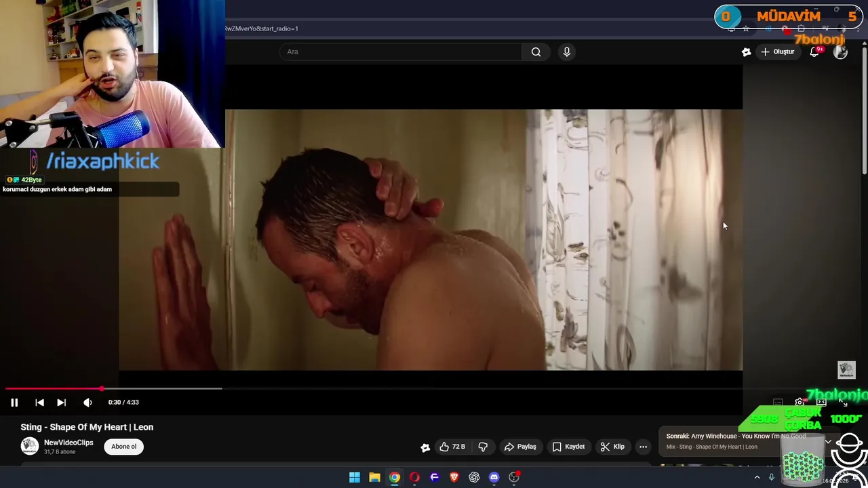Like the video with 72 B likes
This screenshot has width=868, height=488.
[x=452, y=447]
